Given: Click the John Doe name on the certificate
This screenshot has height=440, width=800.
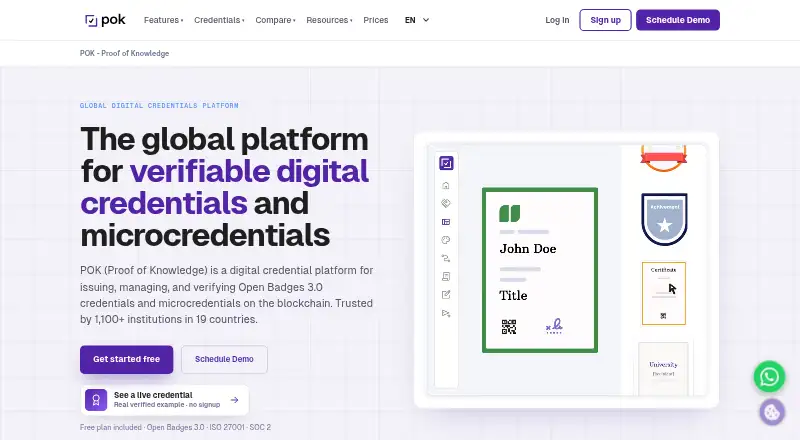Looking at the screenshot, I should coord(528,249).
